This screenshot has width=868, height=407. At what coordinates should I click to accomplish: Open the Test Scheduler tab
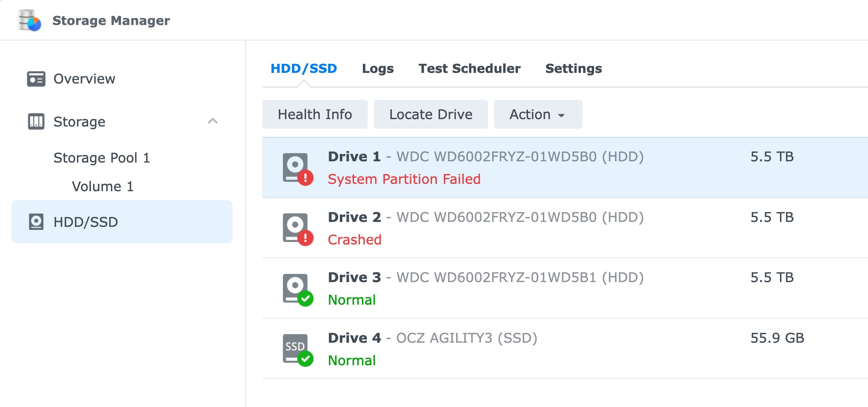(x=469, y=68)
